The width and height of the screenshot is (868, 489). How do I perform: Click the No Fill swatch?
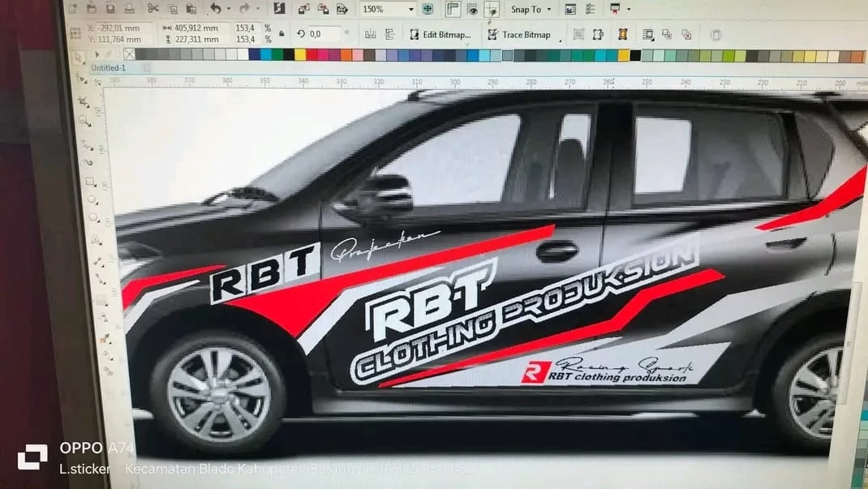click(127, 55)
